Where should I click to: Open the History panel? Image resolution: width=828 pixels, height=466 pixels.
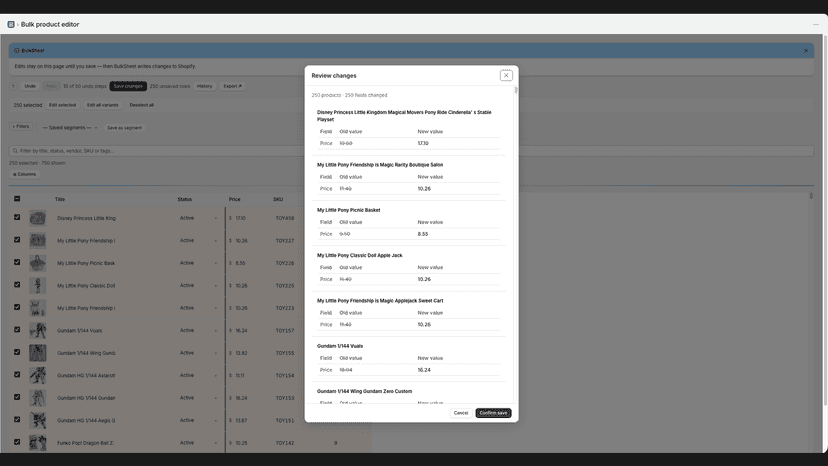pos(204,86)
